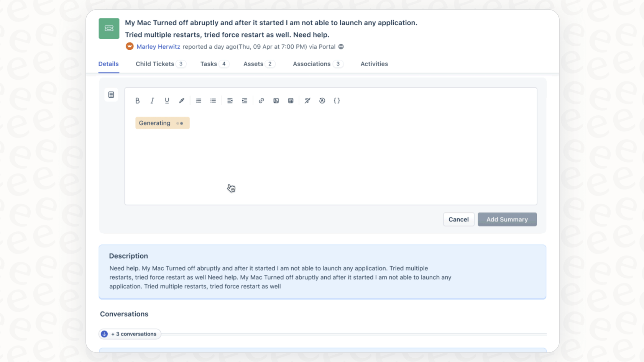Expand the + 3 conversations section
Image resolution: width=644 pixels, height=362 pixels.
pos(129,334)
